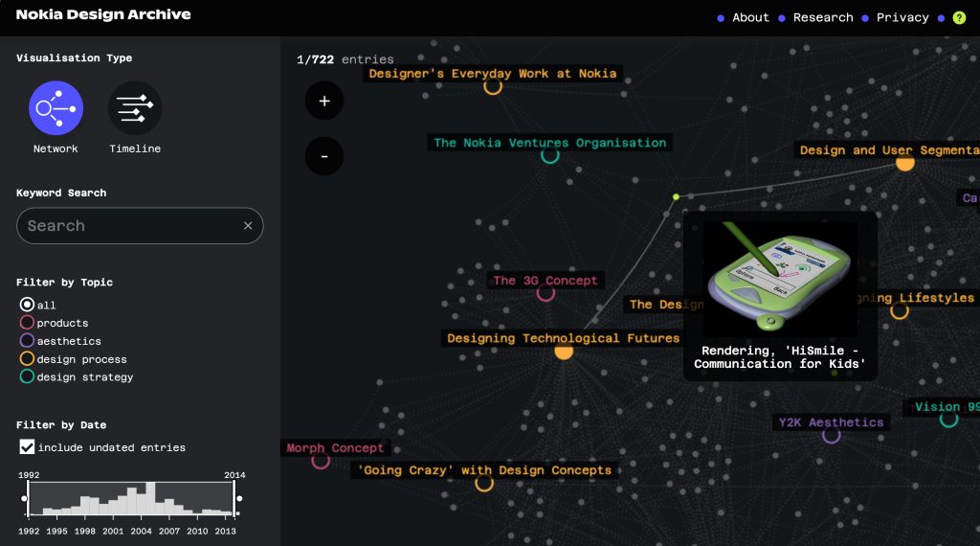The width and height of the screenshot is (980, 546).
Task: Open the About page
Action: click(x=750, y=17)
